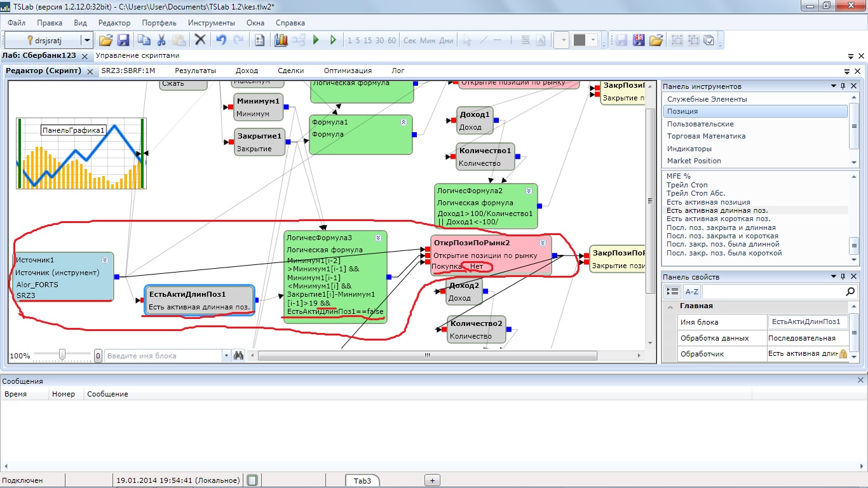Open the Инструменты menu
This screenshot has height=488, width=868.
tap(211, 23)
